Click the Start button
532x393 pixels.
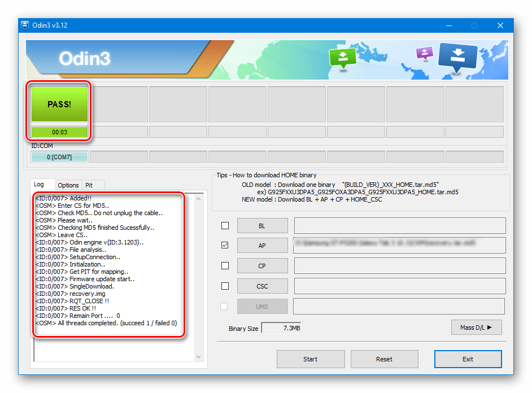[x=311, y=359]
